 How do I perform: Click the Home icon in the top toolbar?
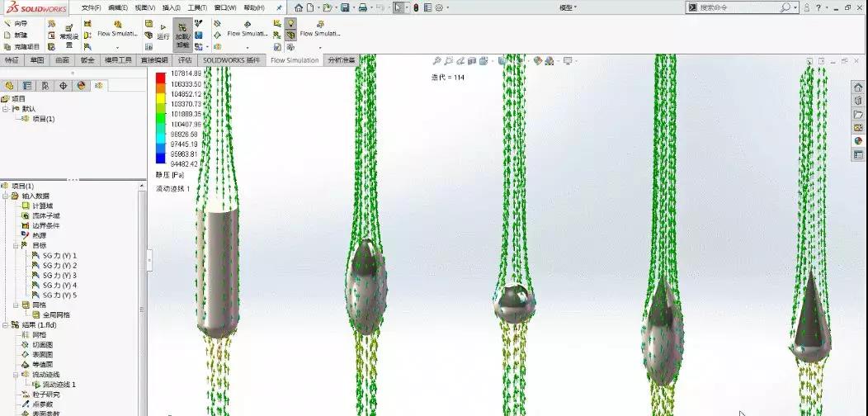point(299,7)
